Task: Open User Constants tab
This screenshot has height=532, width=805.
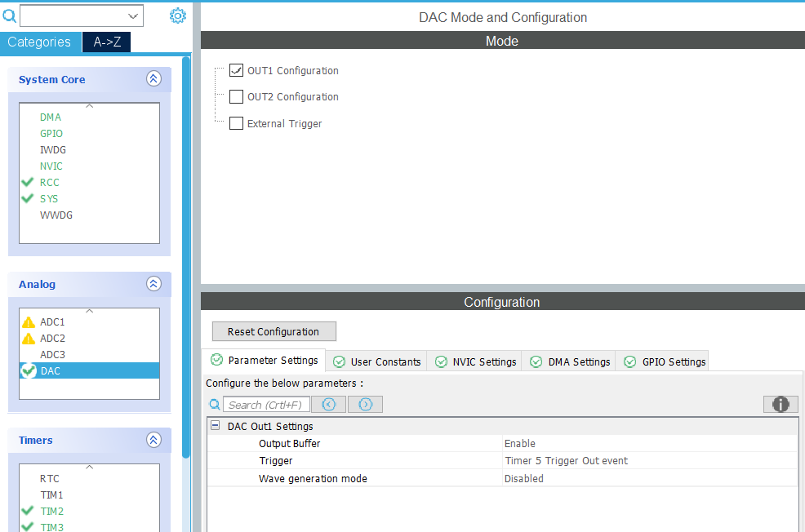Action: (x=376, y=361)
